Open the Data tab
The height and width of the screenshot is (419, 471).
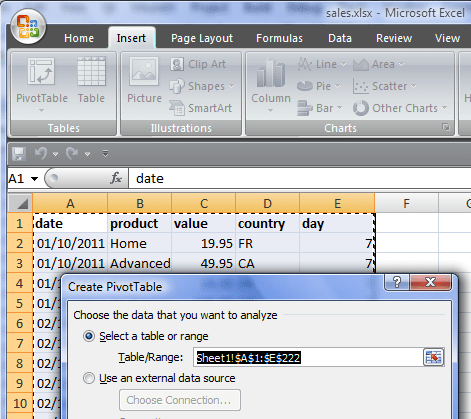coord(340,38)
